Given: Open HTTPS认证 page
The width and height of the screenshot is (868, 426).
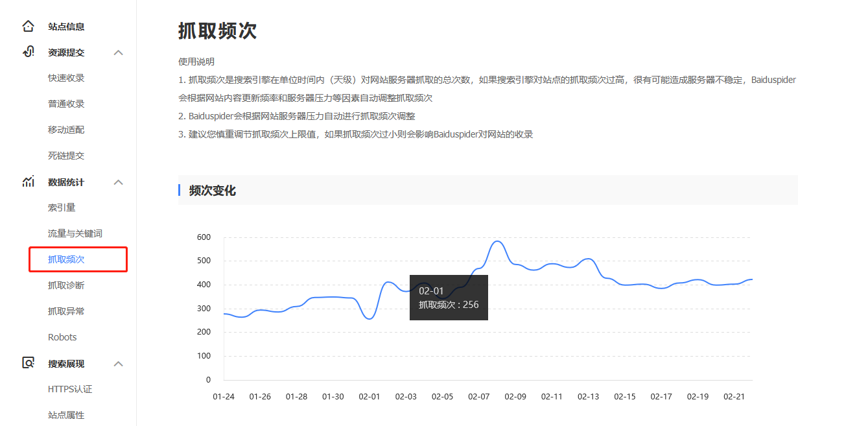Looking at the screenshot, I should click(x=70, y=389).
